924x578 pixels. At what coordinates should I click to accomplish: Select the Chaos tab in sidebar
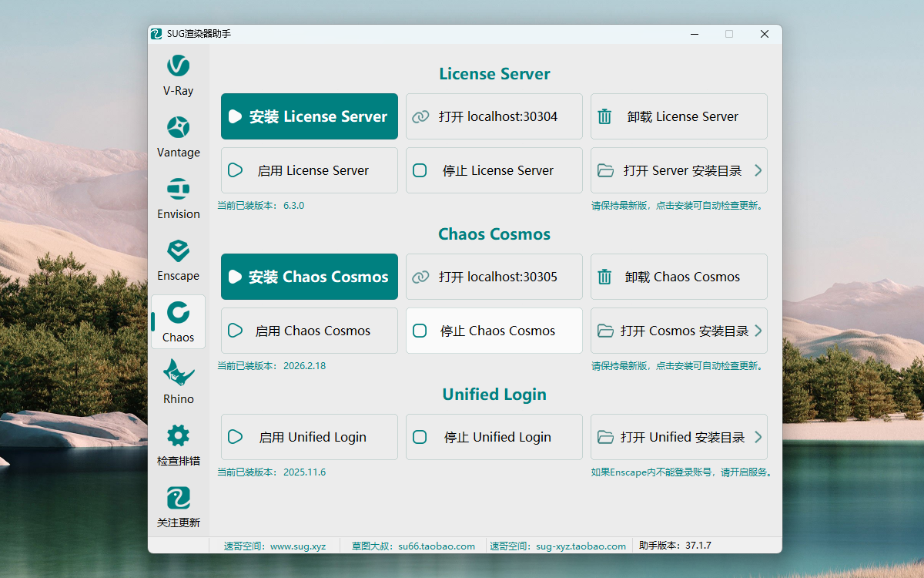tap(178, 322)
